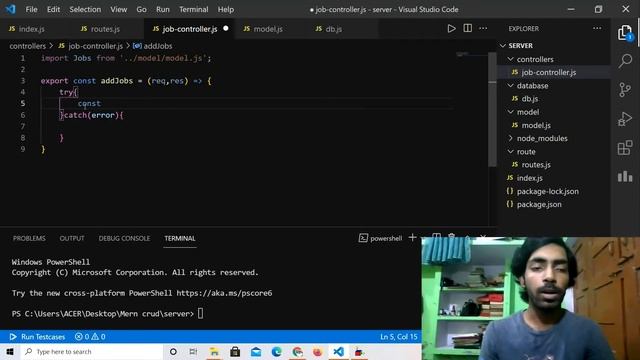Open model.js in the Explorer tree
The width and height of the screenshot is (640, 360).
coord(536,125)
